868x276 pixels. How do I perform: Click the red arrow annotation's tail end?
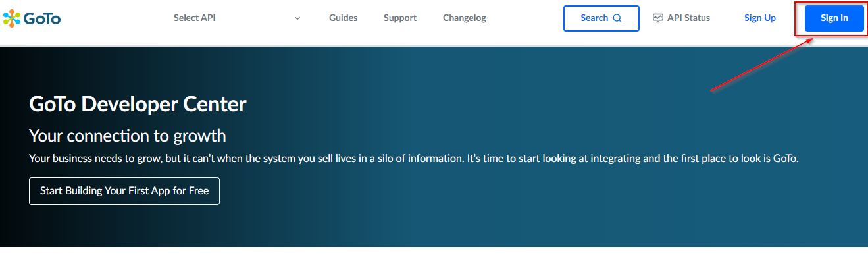coord(711,90)
